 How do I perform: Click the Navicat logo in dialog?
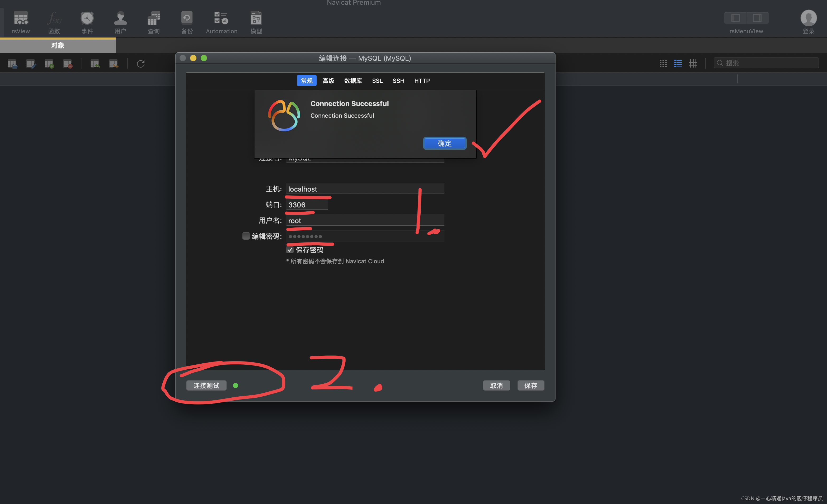coord(284,115)
